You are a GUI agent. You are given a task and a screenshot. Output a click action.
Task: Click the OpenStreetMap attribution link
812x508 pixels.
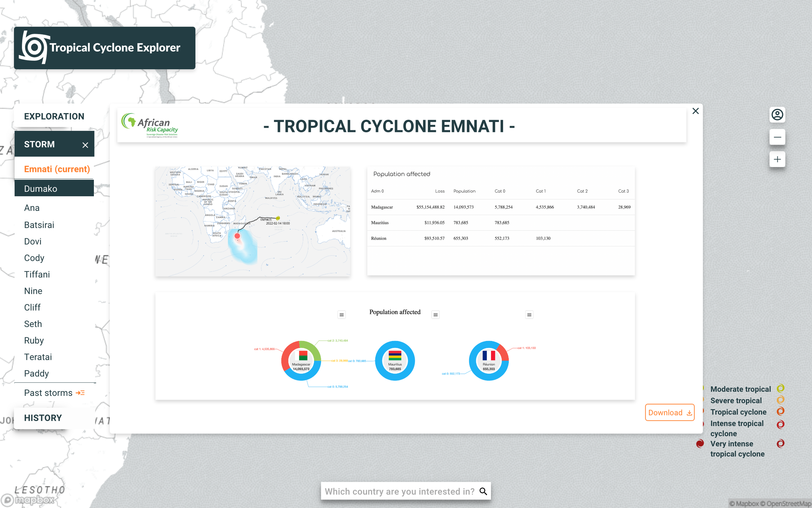[x=785, y=503]
